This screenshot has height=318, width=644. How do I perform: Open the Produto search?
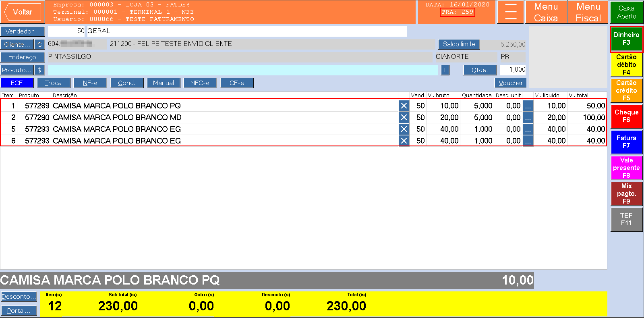point(17,70)
